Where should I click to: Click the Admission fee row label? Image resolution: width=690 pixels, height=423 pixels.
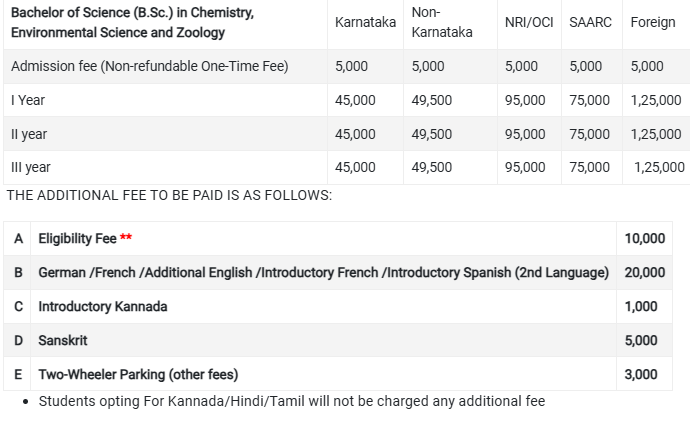pos(149,67)
